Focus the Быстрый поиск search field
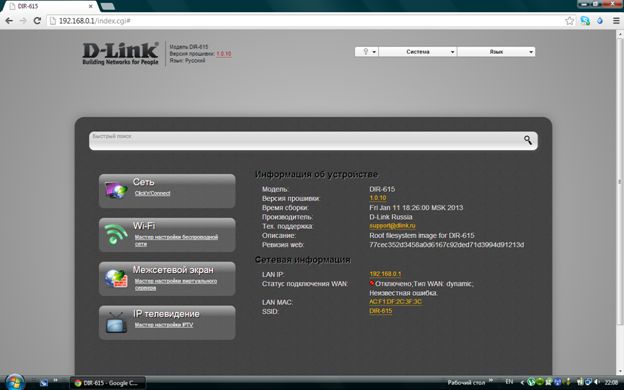 coord(313,141)
